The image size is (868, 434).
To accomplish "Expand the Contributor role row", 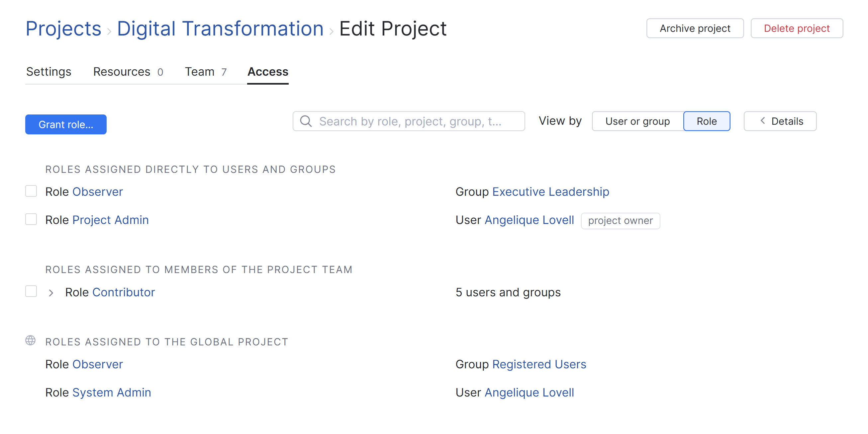I will 51,293.
